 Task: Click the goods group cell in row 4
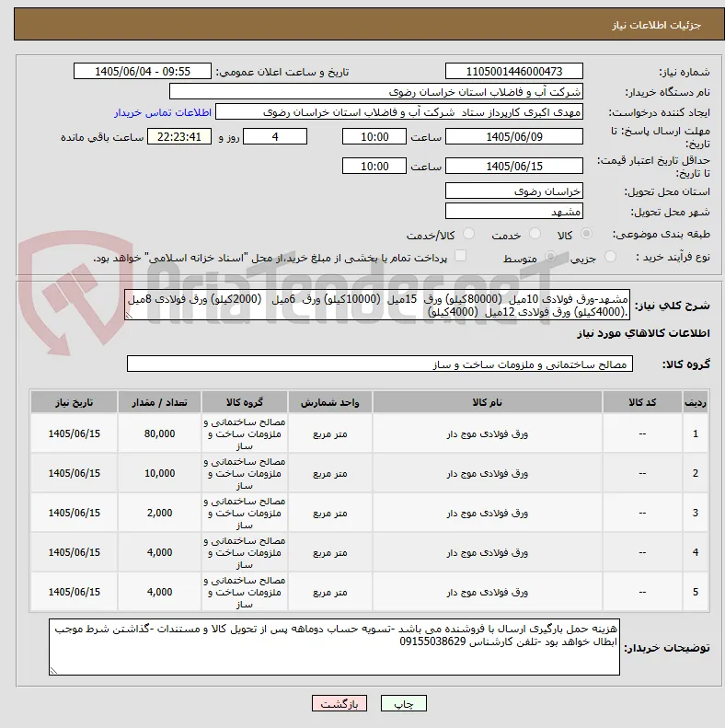click(x=245, y=552)
